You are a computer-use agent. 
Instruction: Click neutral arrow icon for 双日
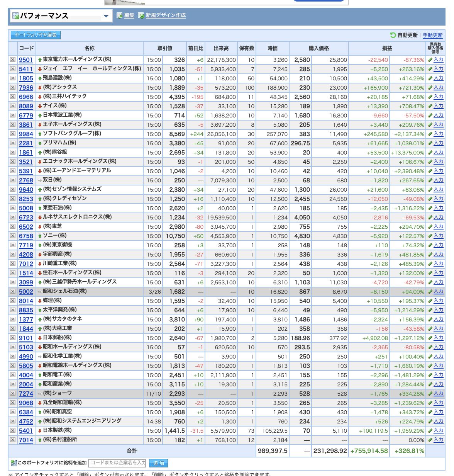point(40,180)
